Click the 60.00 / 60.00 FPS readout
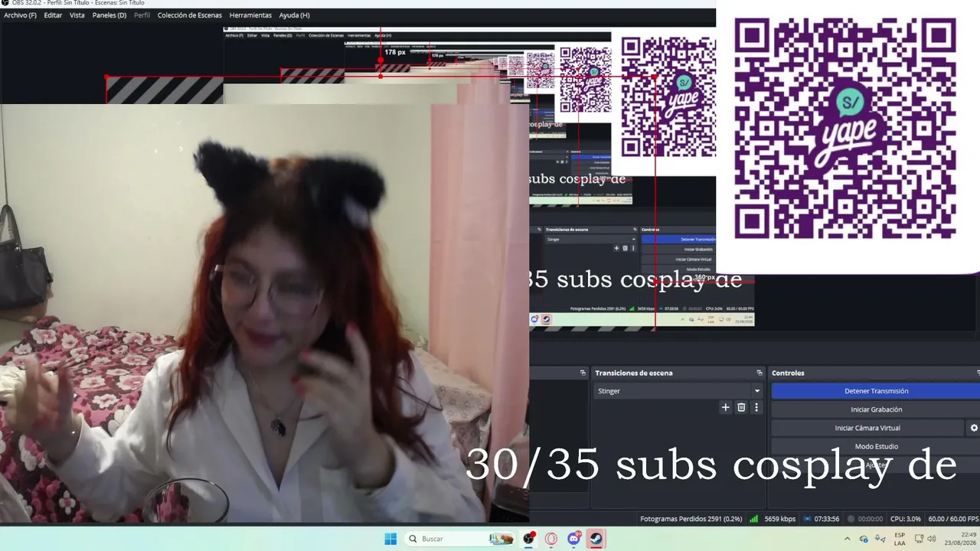Viewport: 980px width, 551px height. tap(953, 519)
